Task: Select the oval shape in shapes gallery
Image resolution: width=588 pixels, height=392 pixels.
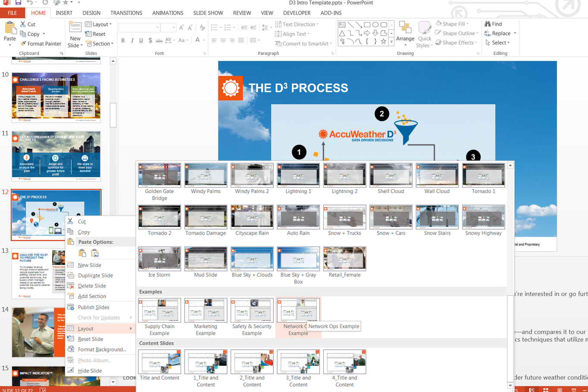Action: tap(375, 25)
